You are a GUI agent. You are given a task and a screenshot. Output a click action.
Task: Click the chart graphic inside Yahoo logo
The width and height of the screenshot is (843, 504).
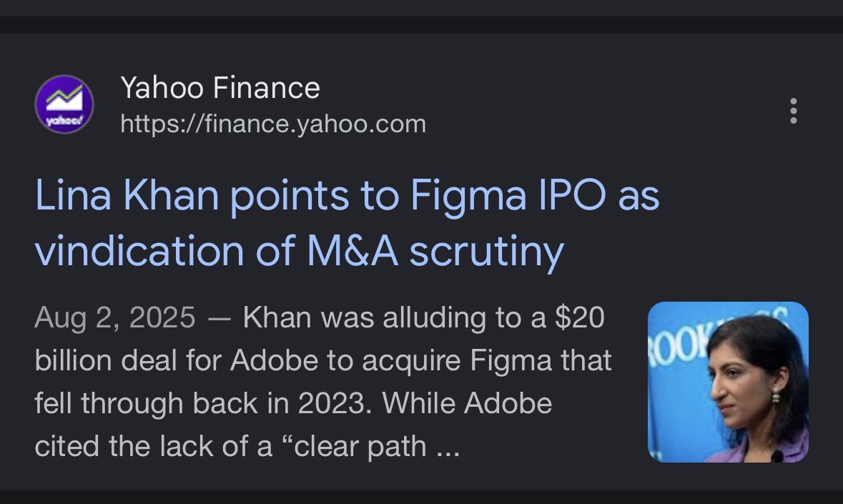(64, 99)
